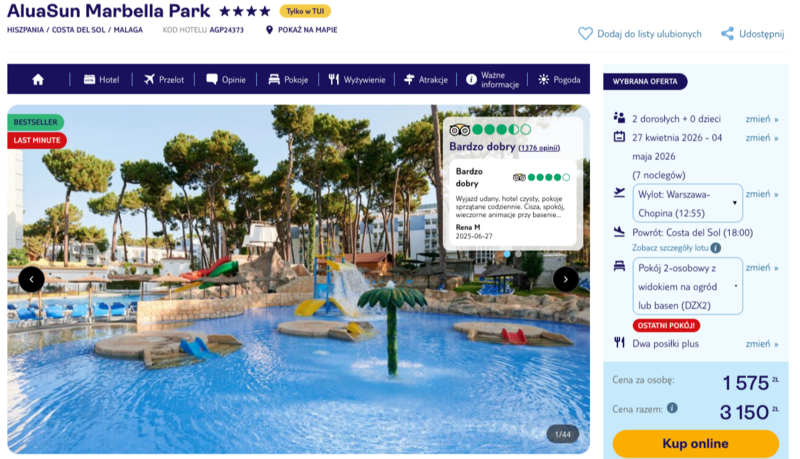Open the Przelot tab

point(164,80)
